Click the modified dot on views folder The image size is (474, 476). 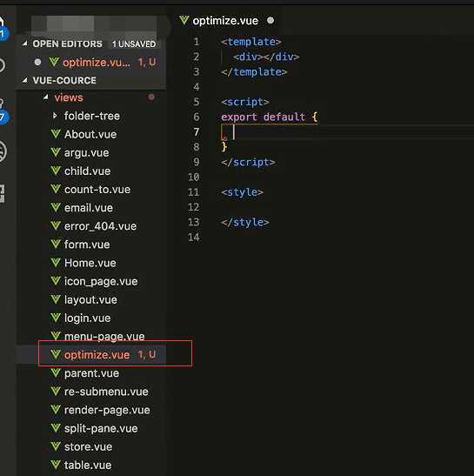tap(151, 97)
